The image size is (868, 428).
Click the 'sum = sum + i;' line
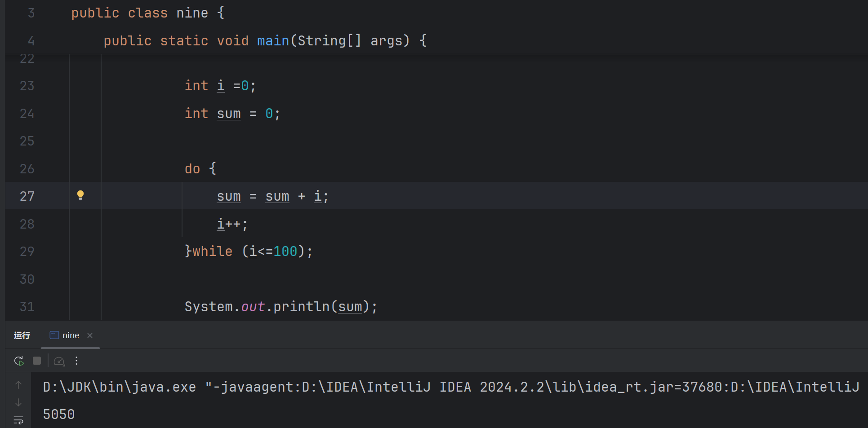tap(273, 196)
